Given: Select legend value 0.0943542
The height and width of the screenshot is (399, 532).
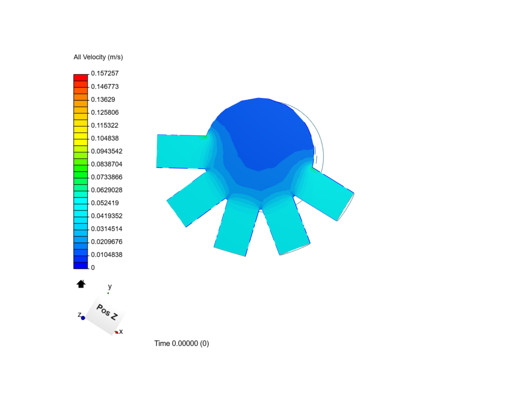Looking at the screenshot, I should click(x=107, y=151).
